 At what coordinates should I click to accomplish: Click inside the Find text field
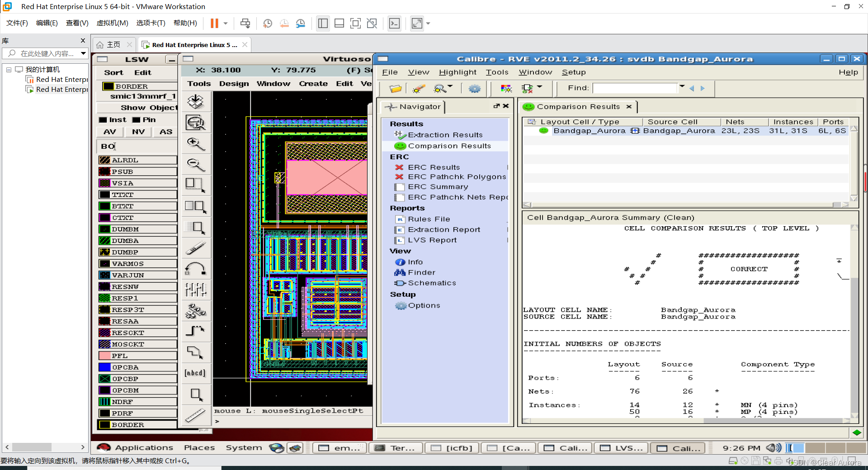[x=635, y=88]
